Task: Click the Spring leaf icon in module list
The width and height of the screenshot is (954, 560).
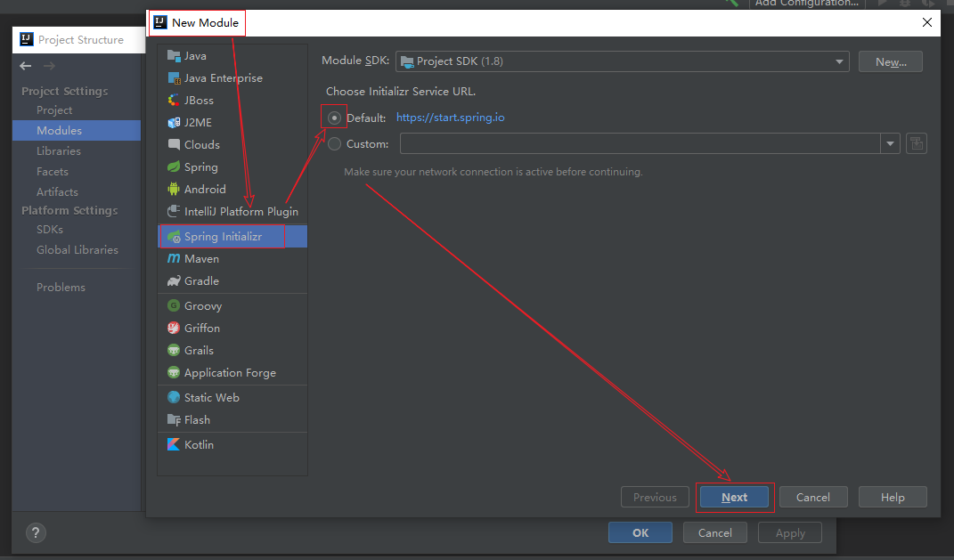Action: point(175,167)
